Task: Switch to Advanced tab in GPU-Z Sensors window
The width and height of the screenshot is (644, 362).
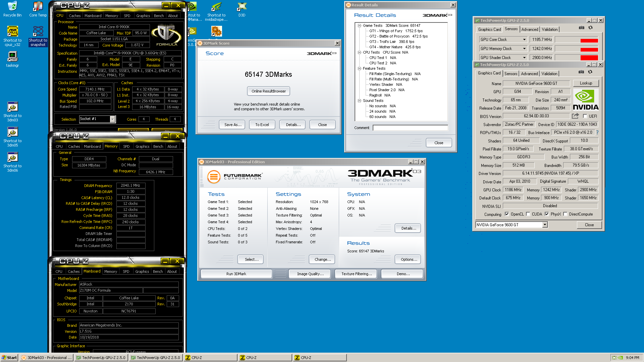Action: point(530,29)
